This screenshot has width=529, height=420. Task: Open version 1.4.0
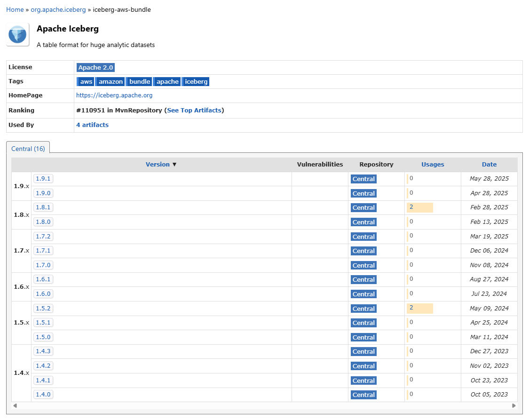pos(43,394)
